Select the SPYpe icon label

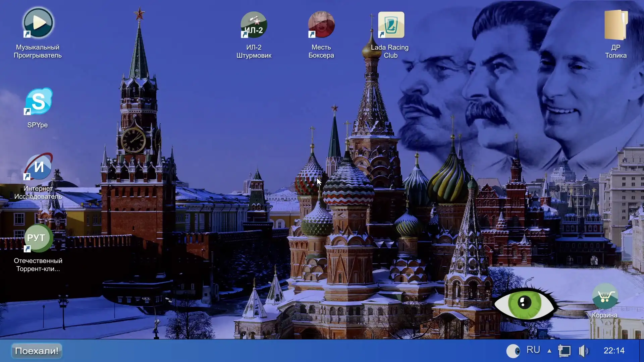coord(38,125)
